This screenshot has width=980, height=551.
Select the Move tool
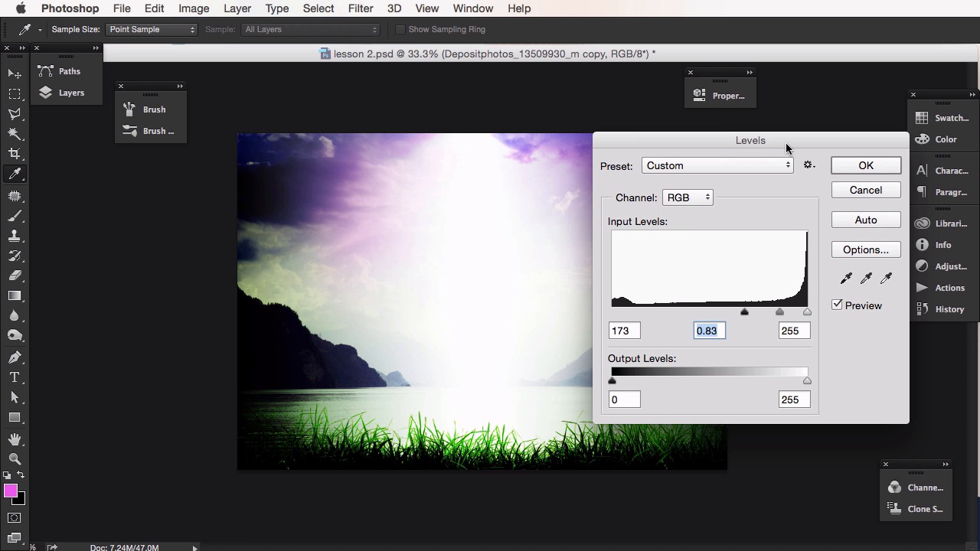click(x=15, y=73)
